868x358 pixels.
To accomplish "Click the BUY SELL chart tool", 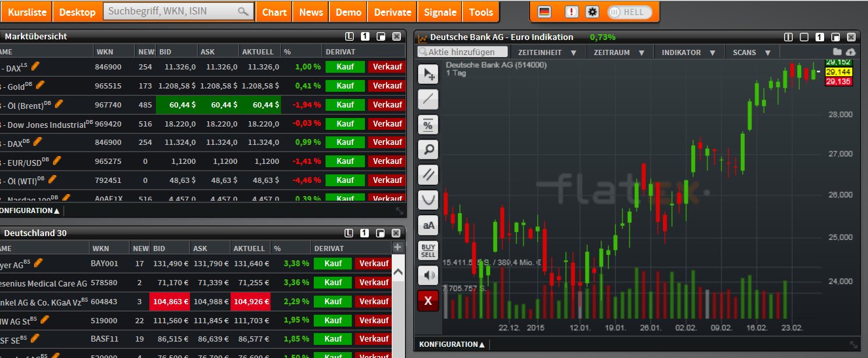I will (428, 250).
